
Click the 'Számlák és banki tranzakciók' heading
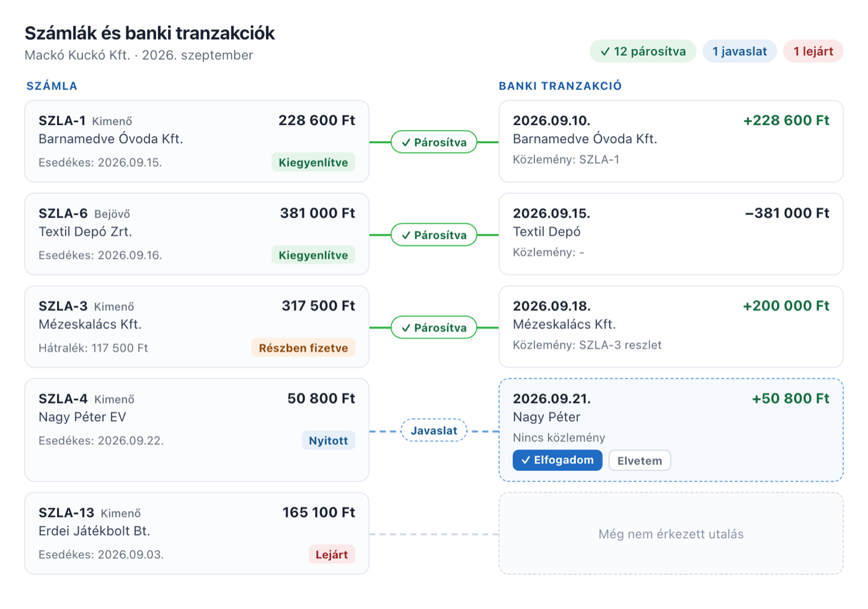149,33
